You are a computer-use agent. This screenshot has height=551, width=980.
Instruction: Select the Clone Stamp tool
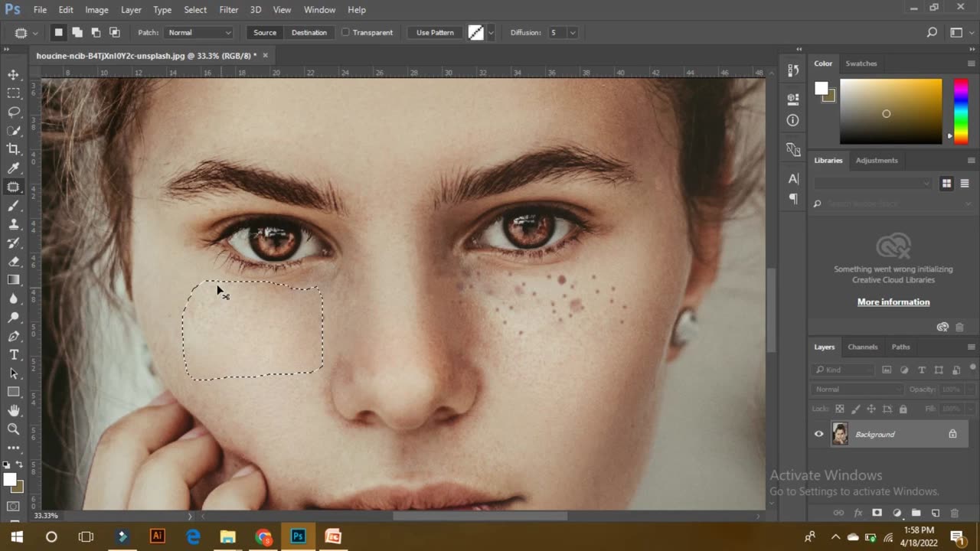click(x=14, y=224)
